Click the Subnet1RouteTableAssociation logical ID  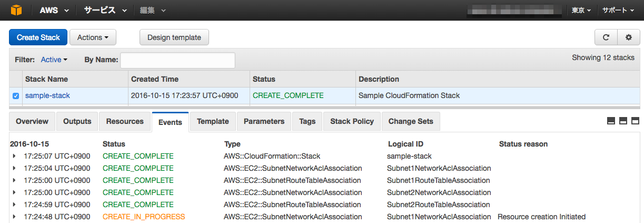[438, 180]
